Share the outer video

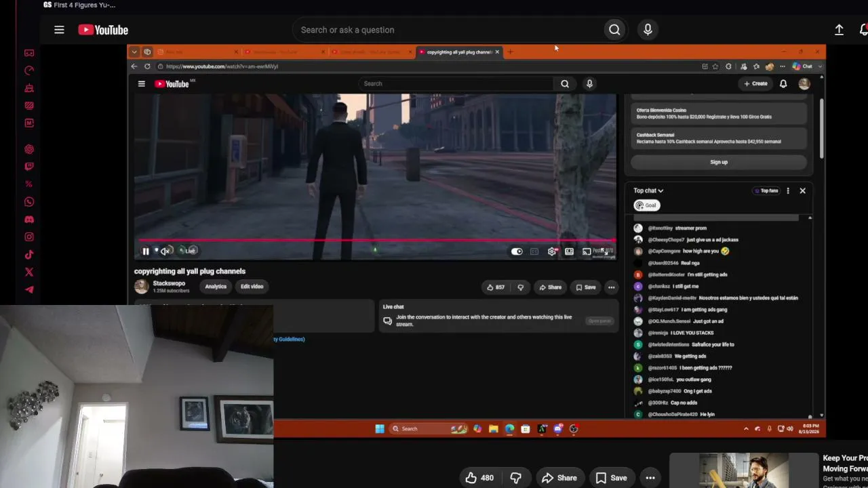click(x=559, y=478)
